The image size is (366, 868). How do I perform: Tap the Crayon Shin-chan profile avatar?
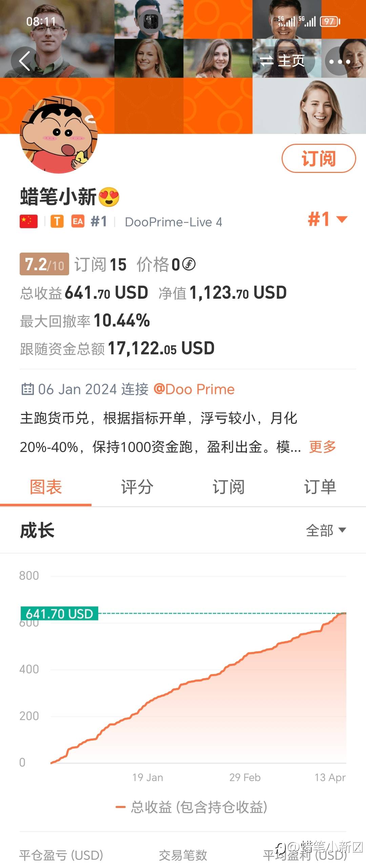point(59,135)
